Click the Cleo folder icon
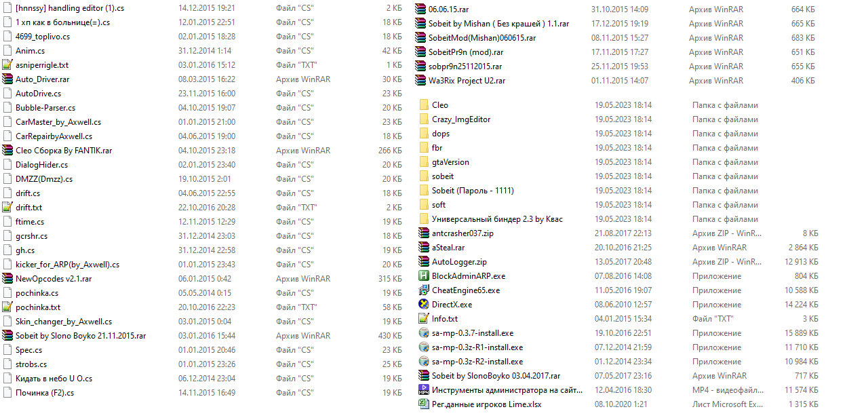 click(x=424, y=105)
